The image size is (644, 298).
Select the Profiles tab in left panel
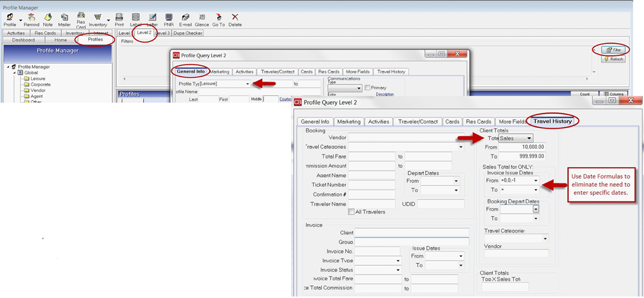[95, 39]
